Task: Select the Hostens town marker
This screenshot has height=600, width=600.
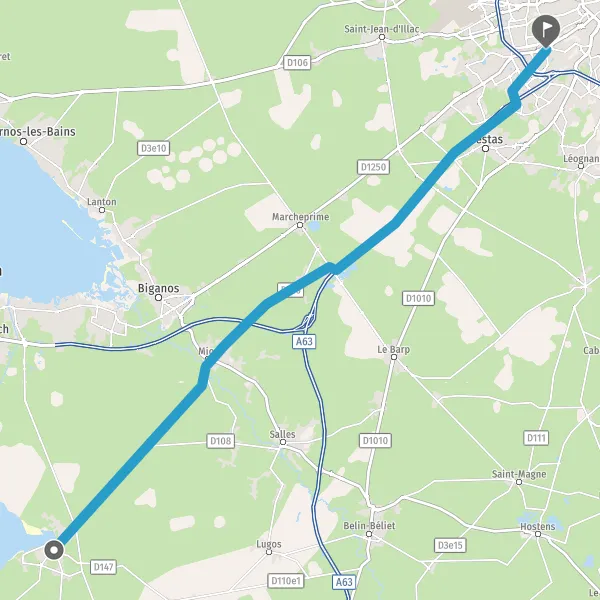Action: [538, 534]
